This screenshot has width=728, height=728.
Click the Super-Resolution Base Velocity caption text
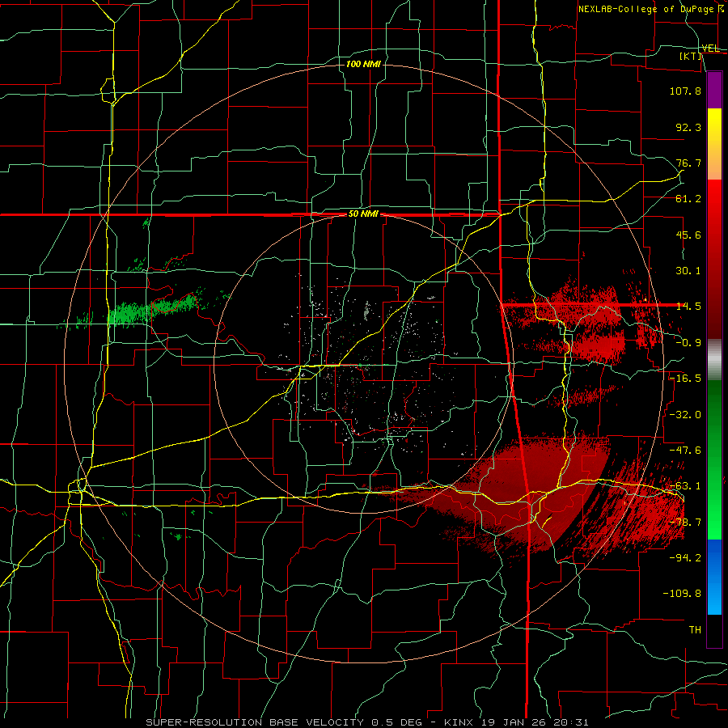366,722
